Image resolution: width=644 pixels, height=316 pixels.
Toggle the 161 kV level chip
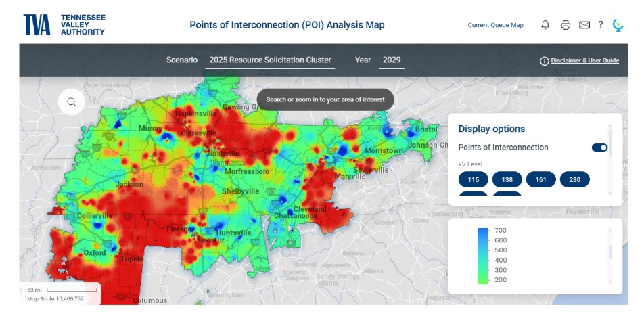(x=541, y=179)
